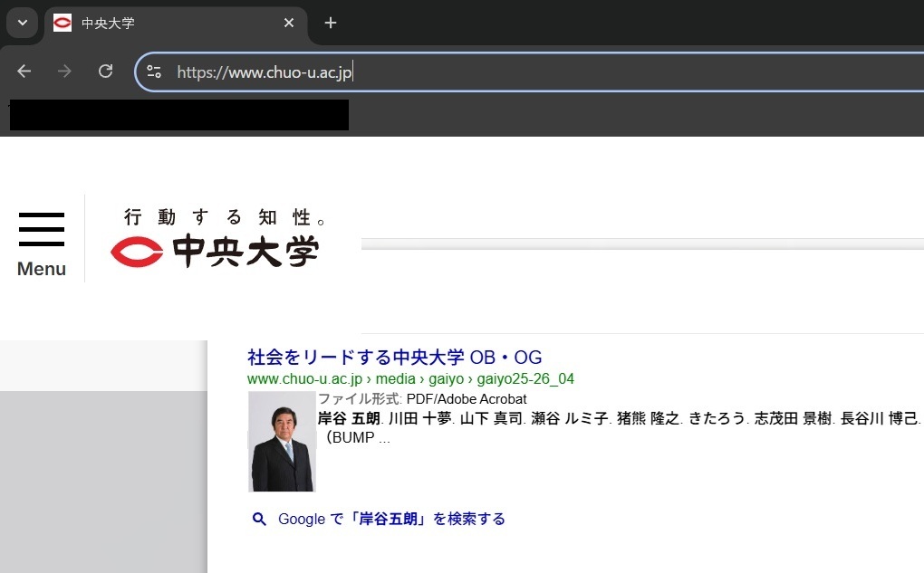Focus the address bar URL field
This screenshot has width=924, height=573.
pos(530,72)
